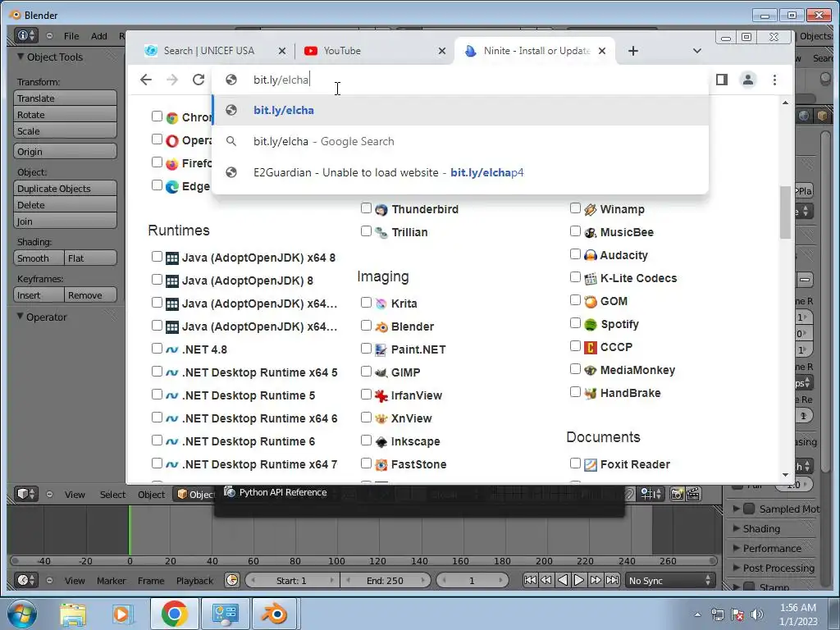This screenshot has width=840, height=630.
Task: Open Blender Add menu
Action: coord(98,36)
